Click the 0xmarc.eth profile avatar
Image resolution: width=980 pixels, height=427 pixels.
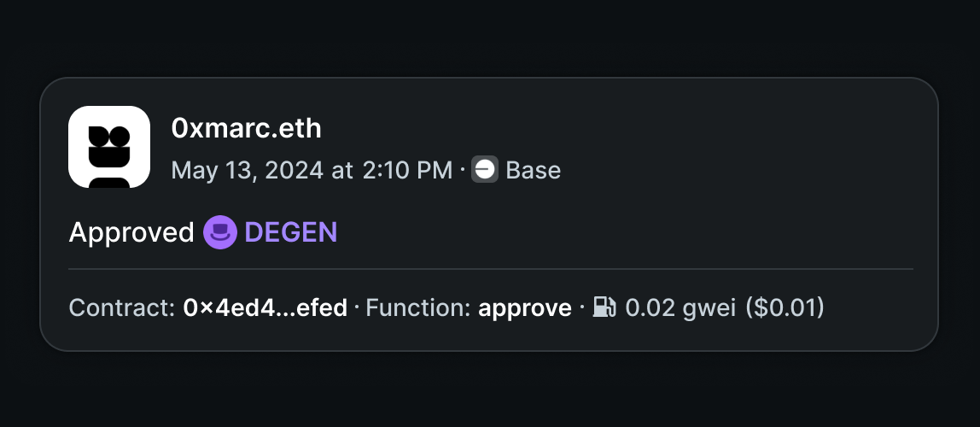(x=109, y=147)
